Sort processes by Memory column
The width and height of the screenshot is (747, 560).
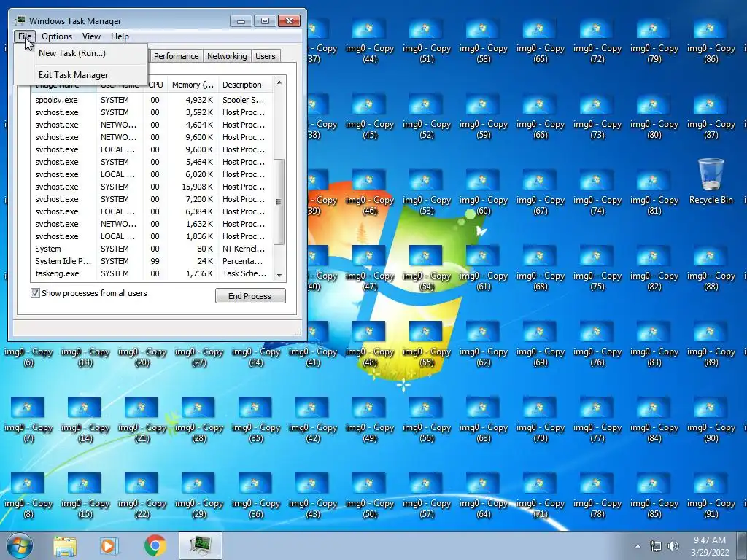(193, 85)
